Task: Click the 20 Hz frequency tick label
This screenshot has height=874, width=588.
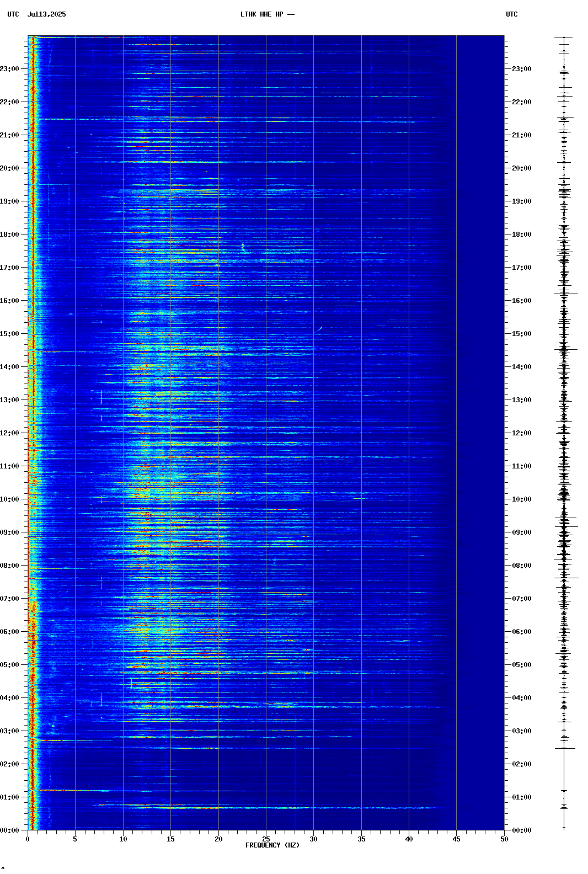Action: [x=218, y=839]
